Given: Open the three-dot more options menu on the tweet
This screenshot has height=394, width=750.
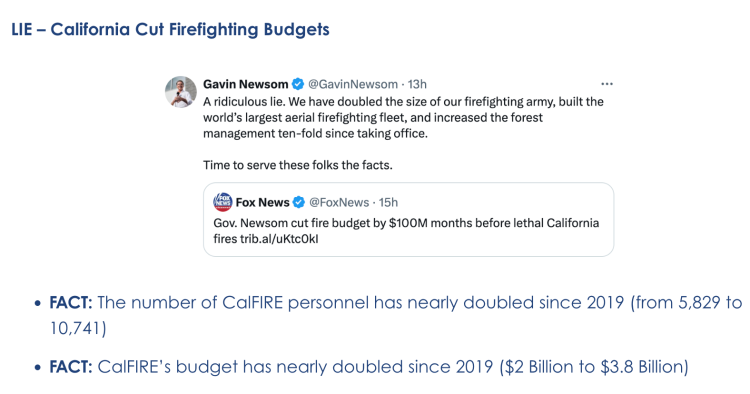Looking at the screenshot, I should (x=607, y=84).
